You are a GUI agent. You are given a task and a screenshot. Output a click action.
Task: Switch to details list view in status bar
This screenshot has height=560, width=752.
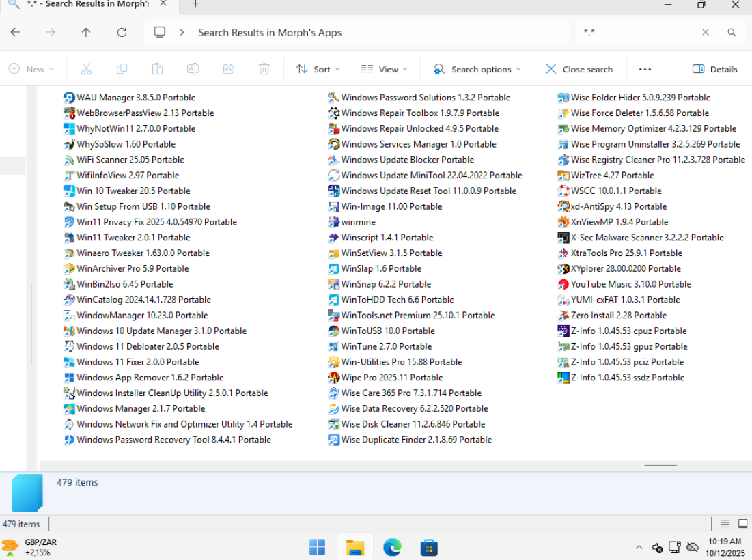[725, 524]
